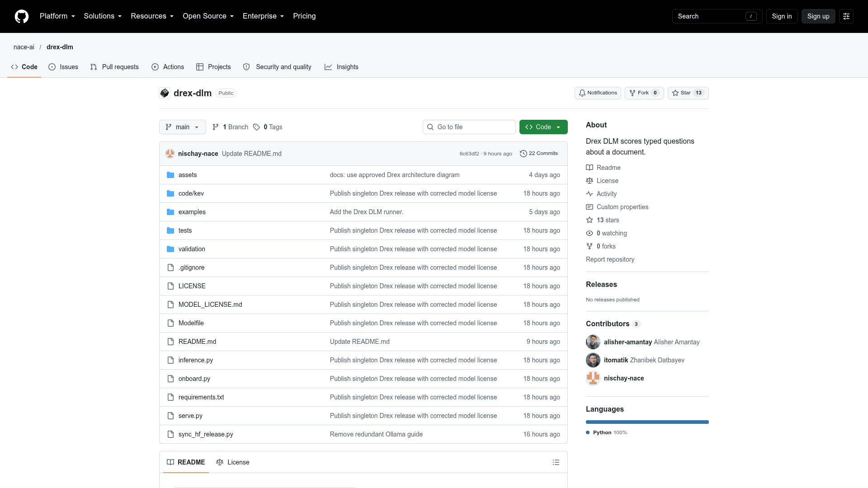This screenshot has width=868, height=488.
Task: Switch to the Pull requests tab
Action: tap(114, 67)
